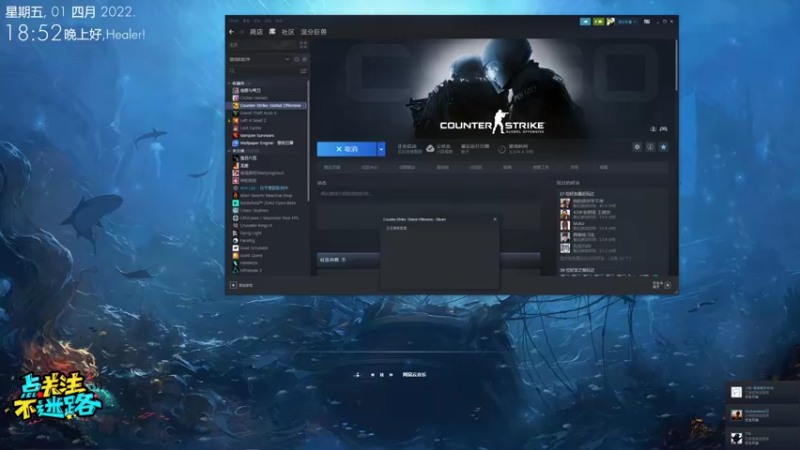Viewport: 800px width, 450px height.
Task: Collapse the favorites category
Action: click(x=229, y=83)
